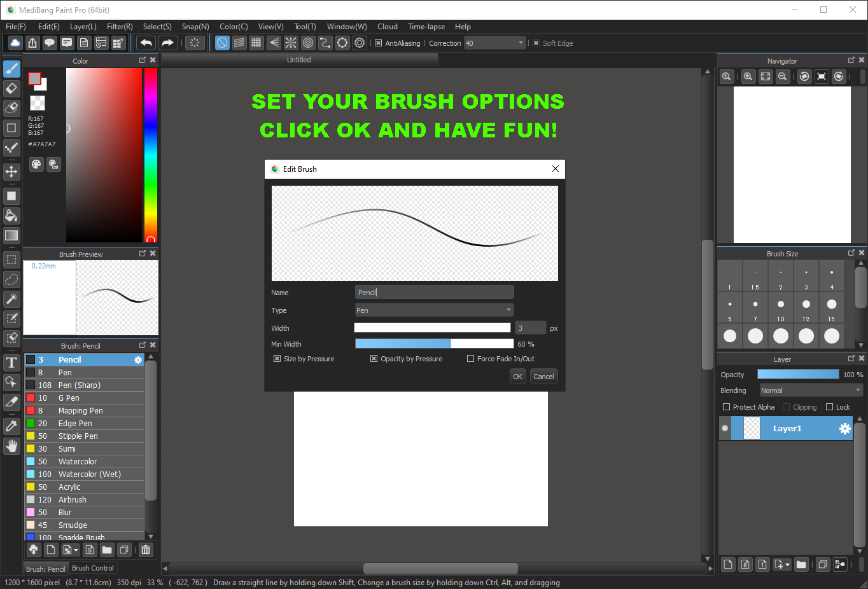Open the brush Type dropdown
The height and width of the screenshot is (589, 868).
point(434,310)
